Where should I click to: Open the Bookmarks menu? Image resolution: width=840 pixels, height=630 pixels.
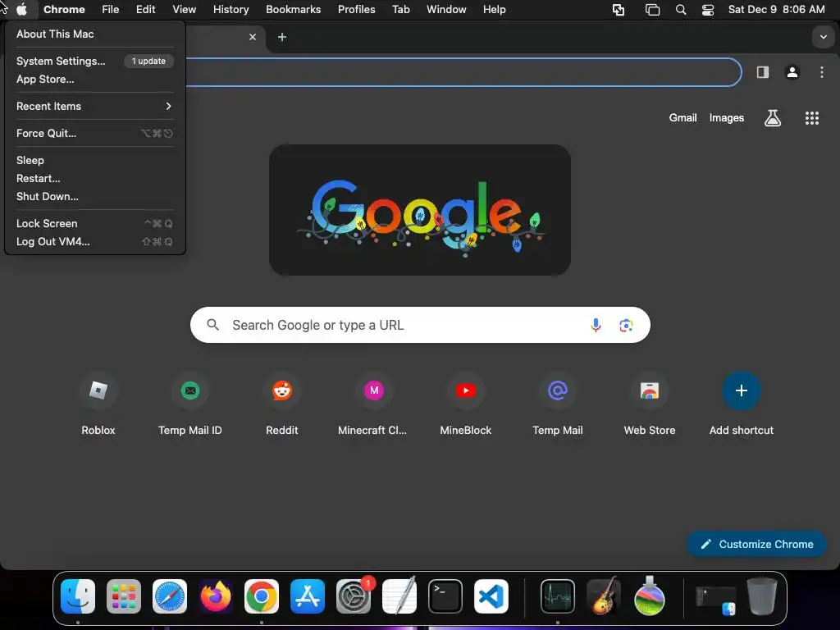click(294, 10)
